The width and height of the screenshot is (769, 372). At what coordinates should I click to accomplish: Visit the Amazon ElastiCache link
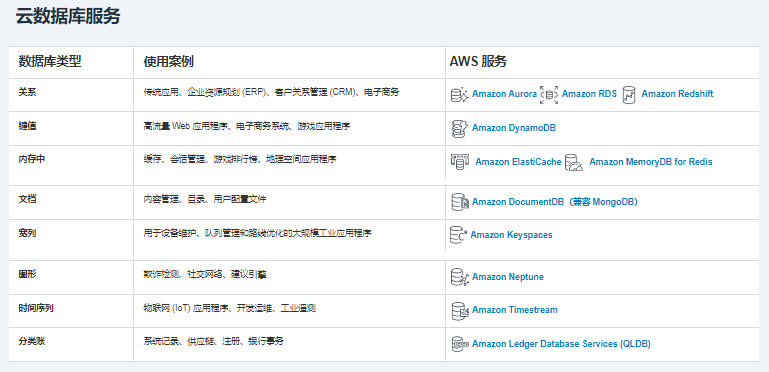(518, 162)
